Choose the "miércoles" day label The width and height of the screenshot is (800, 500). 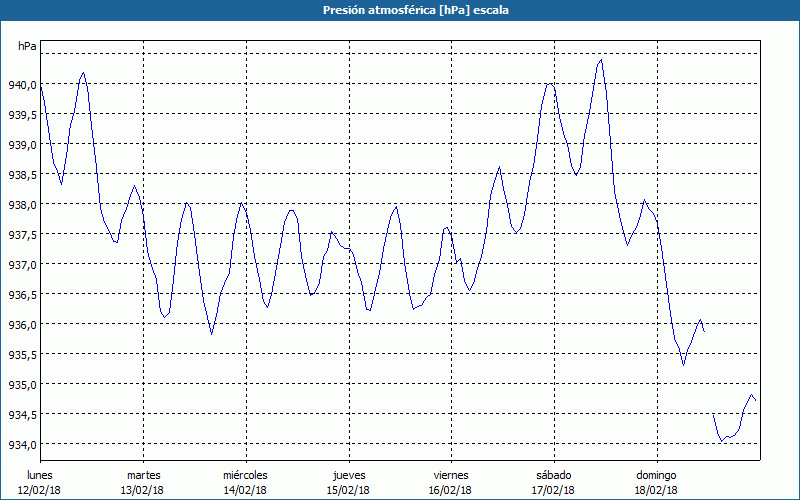tap(245, 475)
